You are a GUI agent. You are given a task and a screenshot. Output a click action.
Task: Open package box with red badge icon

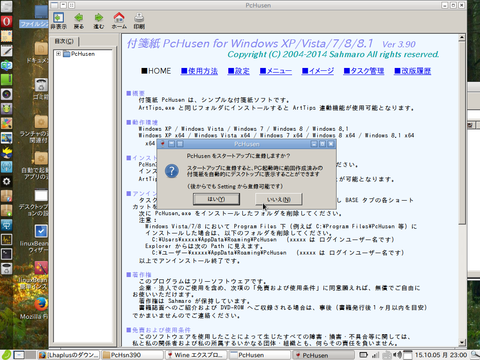click(6, 196)
